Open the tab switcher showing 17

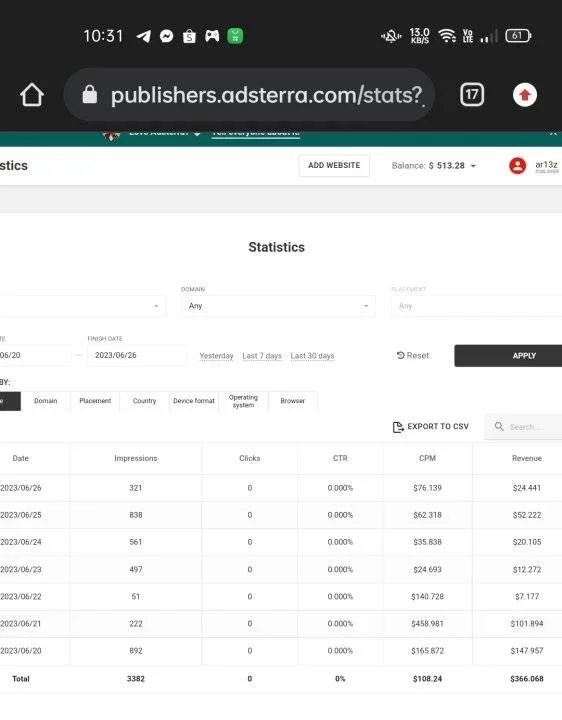point(472,95)
